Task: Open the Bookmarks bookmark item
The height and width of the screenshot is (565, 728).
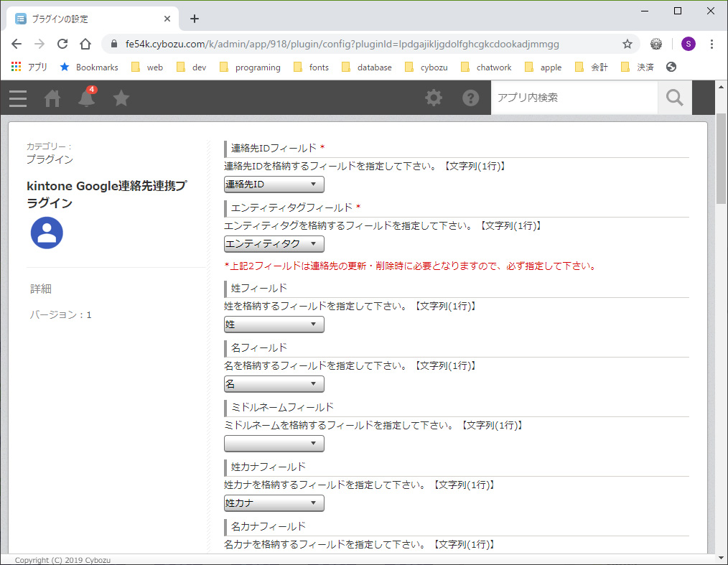Action: pyautogui.click(x=89, y=67)
